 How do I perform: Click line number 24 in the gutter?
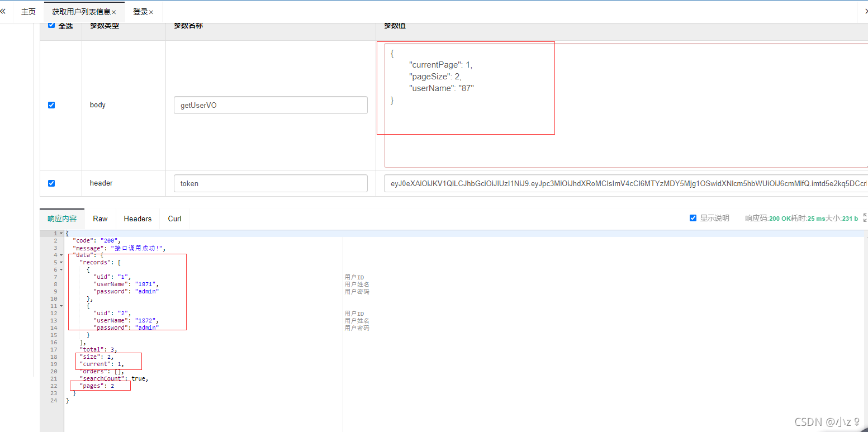pos(54,400)
